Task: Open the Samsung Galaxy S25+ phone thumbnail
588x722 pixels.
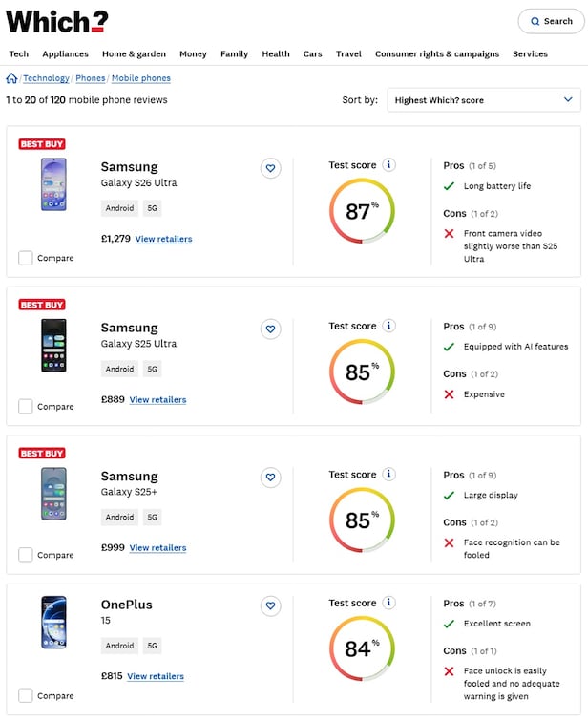Action: point(54,493)
